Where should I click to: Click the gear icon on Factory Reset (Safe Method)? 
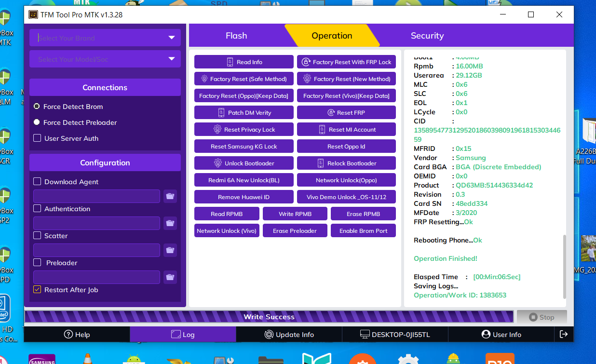(x=204, y=79)
